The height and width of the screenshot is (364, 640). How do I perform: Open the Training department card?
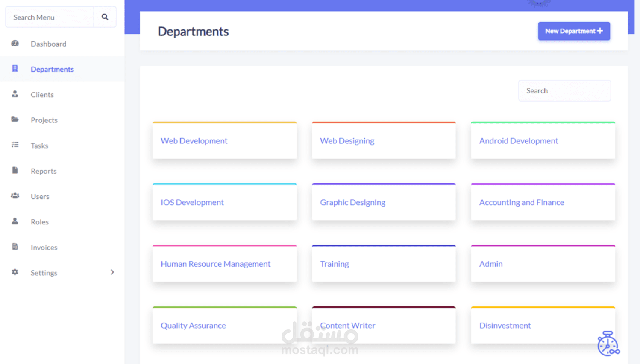(384, 263)
